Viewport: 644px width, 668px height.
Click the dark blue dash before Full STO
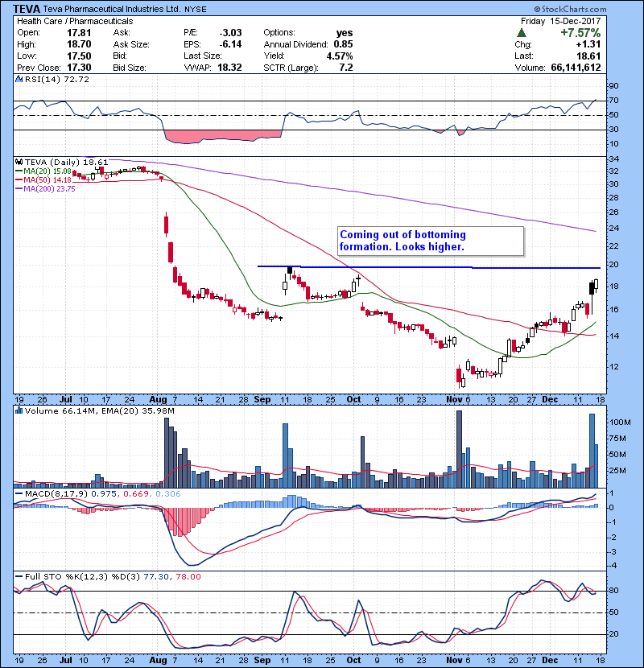coord(19,576)
